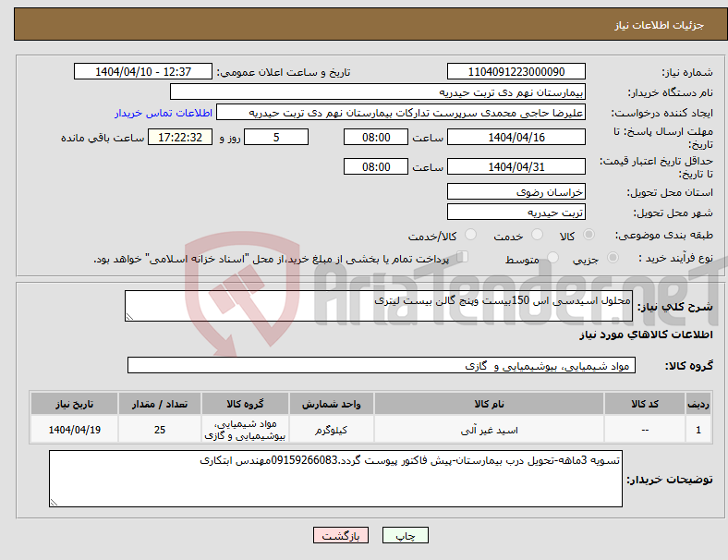
Task: Click the توضیحات خریدار notes textarea
Action: point(335,479)
